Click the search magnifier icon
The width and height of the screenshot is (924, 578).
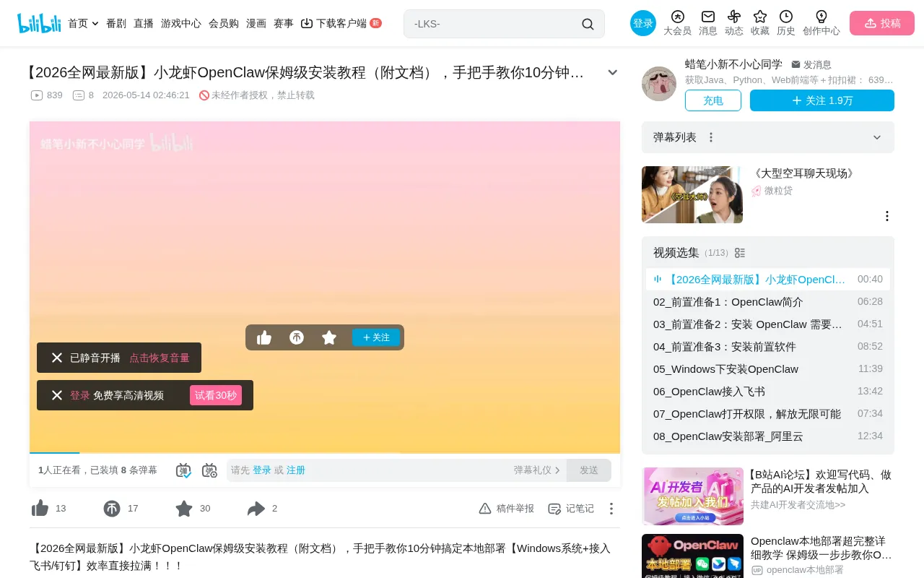point(588,24)
